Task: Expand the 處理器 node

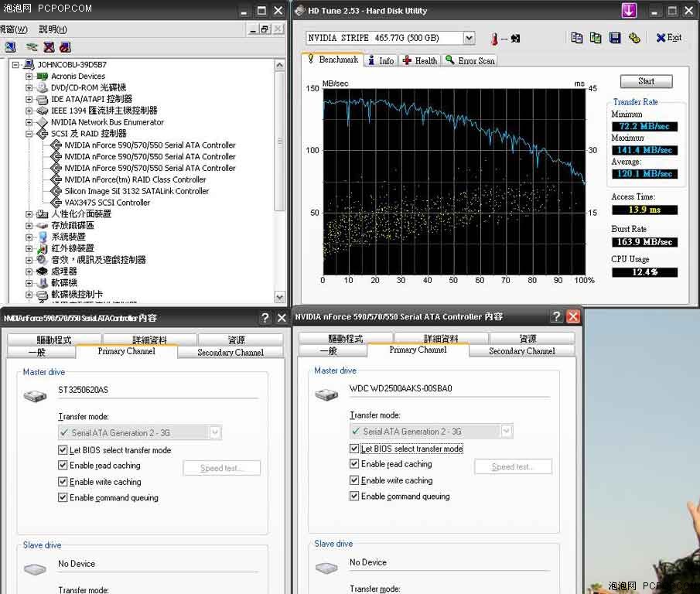Action: pyautogui.click(x=29, y=271)
